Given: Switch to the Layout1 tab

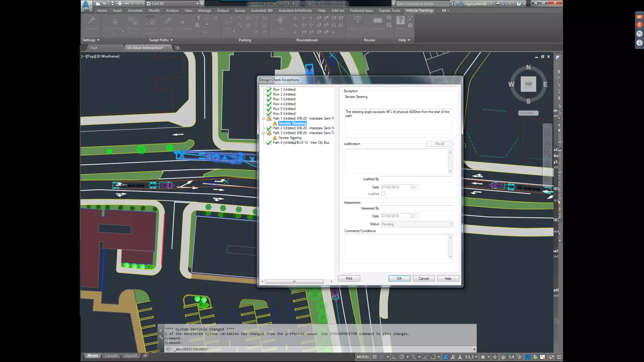Looking at the screenshot, I should [x=111, y=355].
